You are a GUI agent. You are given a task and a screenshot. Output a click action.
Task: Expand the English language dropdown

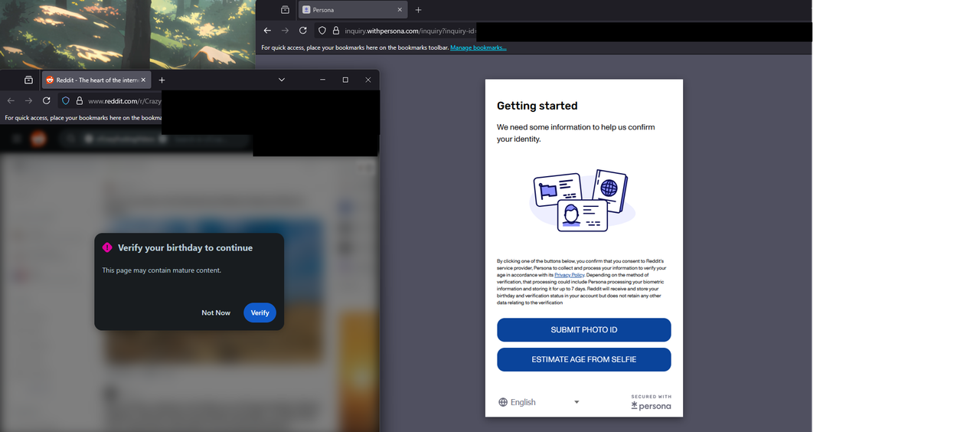539,402
